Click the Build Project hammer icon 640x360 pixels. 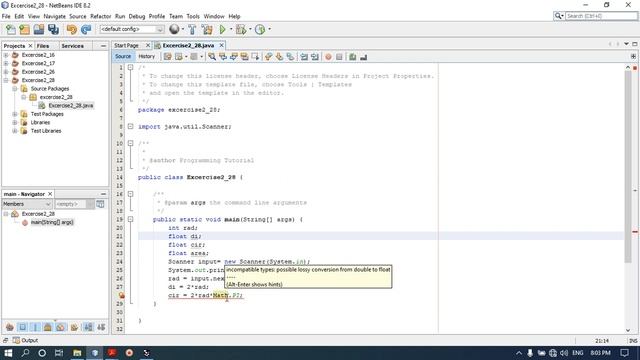(x=192, y=29)
